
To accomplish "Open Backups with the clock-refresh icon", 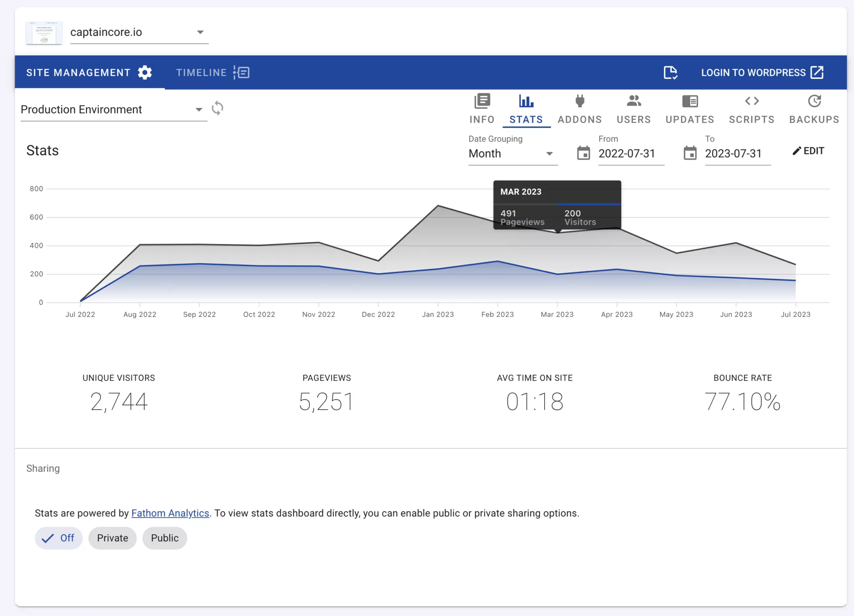I will [814, 101].
